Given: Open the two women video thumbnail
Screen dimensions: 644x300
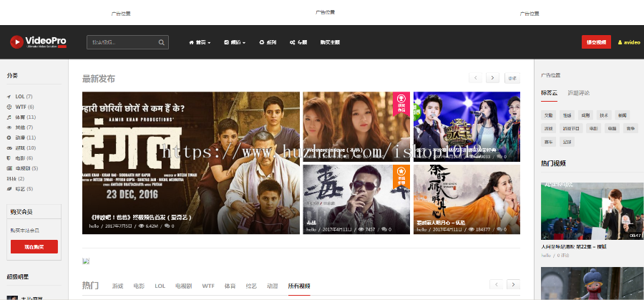Looking at the screenshot, I should 356,127.
